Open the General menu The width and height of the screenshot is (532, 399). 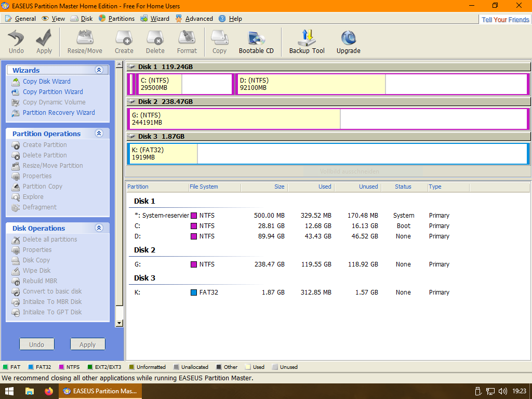tap(21, 19)
